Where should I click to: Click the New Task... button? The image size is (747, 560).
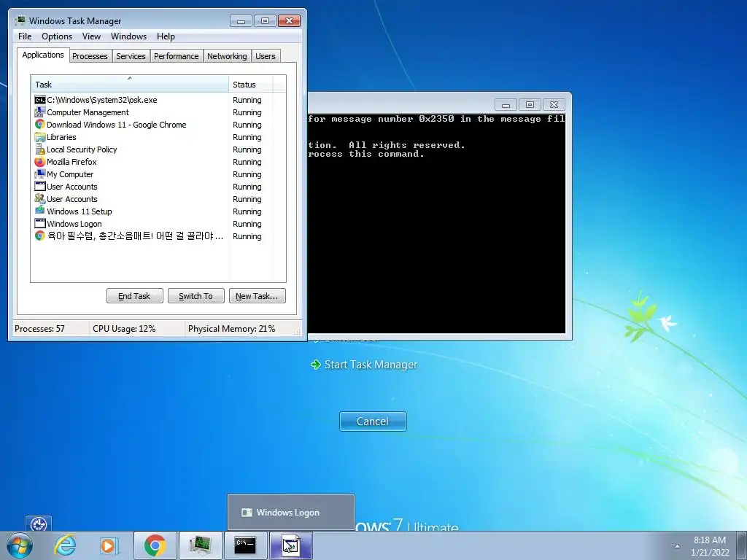[257, 296]
